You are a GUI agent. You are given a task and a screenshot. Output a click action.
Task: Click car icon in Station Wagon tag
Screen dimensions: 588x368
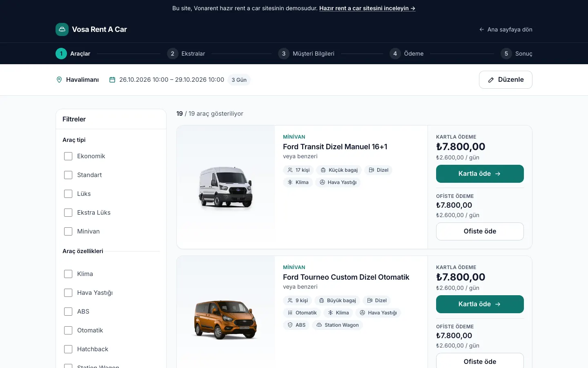coord(319,325)
